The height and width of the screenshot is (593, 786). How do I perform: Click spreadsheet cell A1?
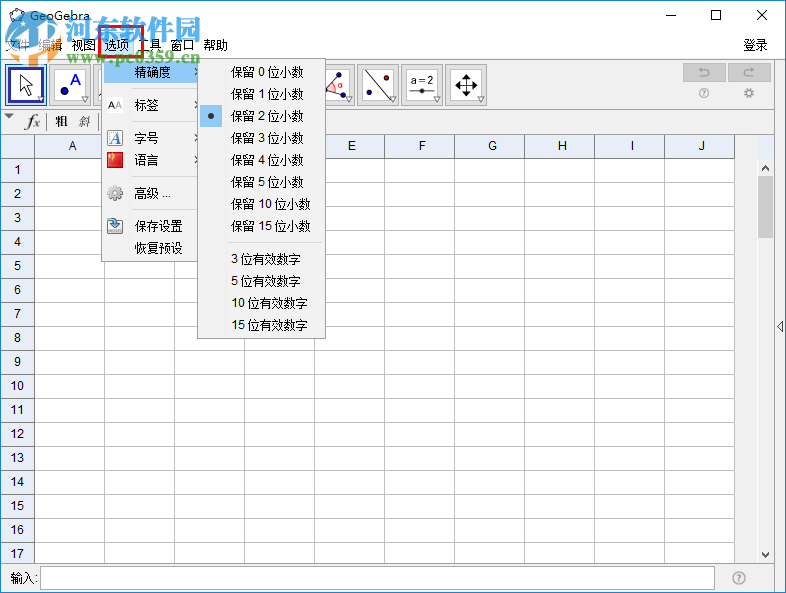(70, 170)
